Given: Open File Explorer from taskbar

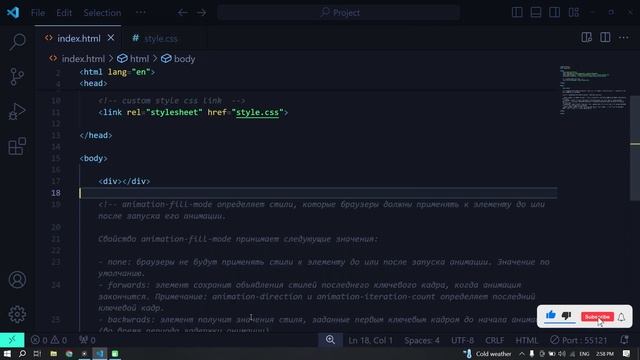Looking at the screenshot, I should [53, 353].
